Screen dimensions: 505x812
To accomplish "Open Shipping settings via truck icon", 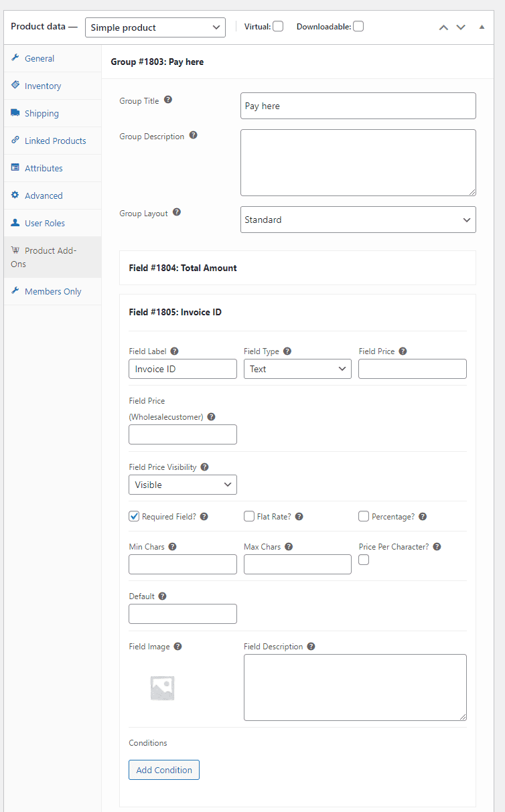I will [x=15, y=113].
